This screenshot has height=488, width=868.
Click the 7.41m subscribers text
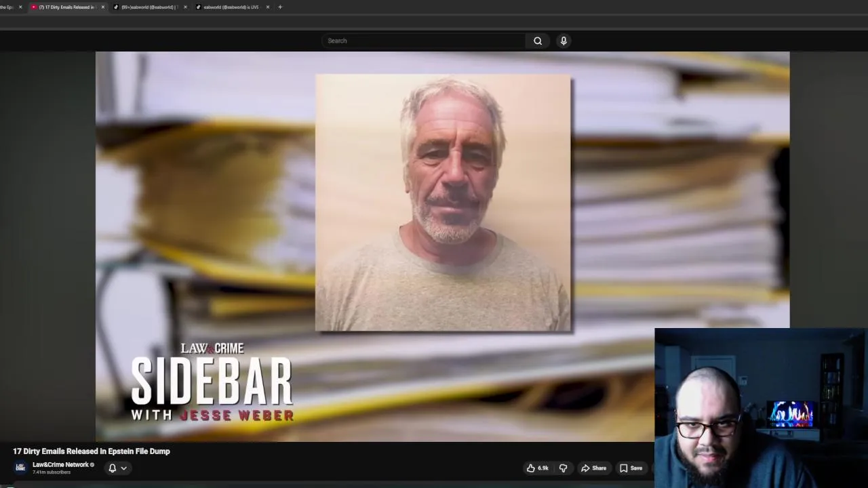click(x=52, y=472)
